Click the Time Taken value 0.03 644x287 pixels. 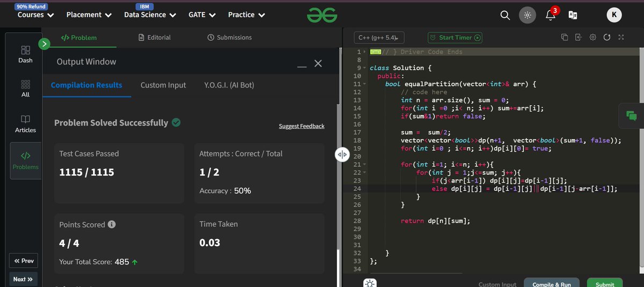(x=210, y=242)
